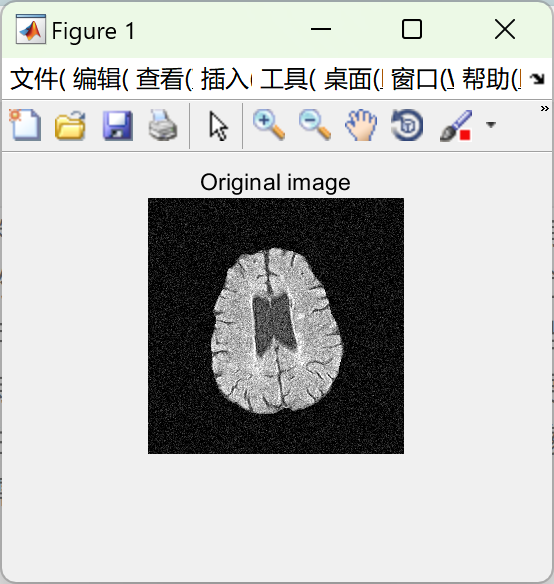This screenshot has height=584, width=554.
Task: Click the 'Original image' title text
Action: click(275, 182)
